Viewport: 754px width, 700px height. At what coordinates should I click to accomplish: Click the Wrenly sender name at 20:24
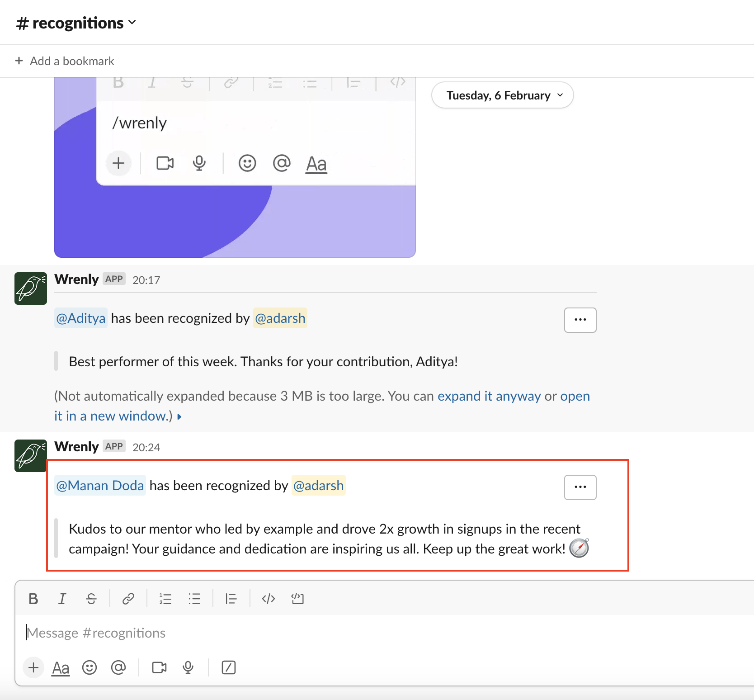76,447
